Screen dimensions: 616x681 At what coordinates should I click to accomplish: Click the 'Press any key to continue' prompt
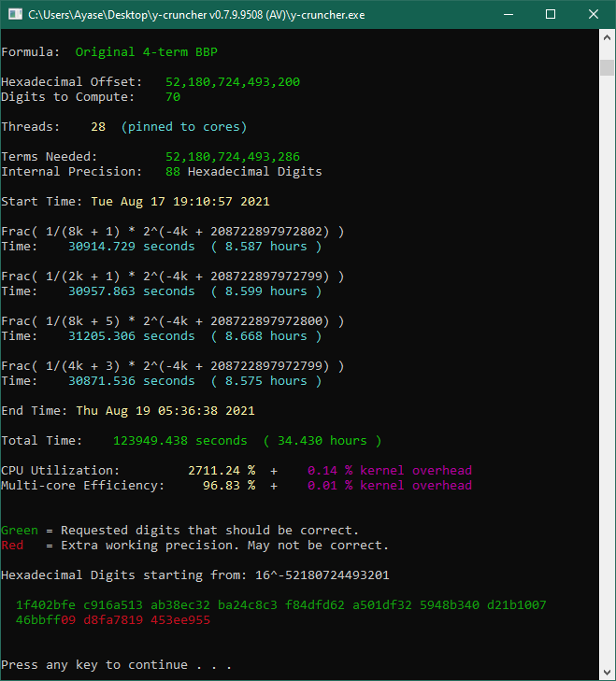point(117,665)
